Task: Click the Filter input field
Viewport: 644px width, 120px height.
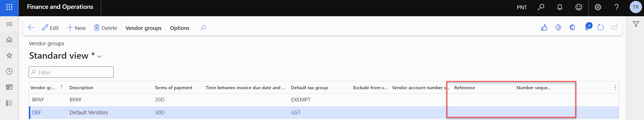Action: [x=71, y=72]
